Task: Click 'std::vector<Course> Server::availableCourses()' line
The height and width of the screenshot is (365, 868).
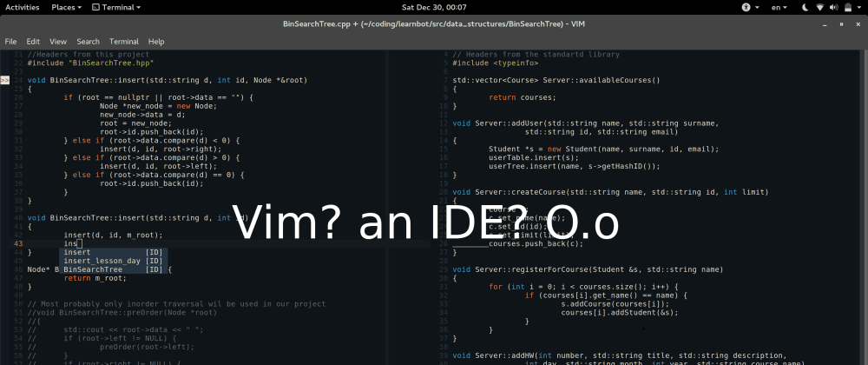Action: pos(556,80)
